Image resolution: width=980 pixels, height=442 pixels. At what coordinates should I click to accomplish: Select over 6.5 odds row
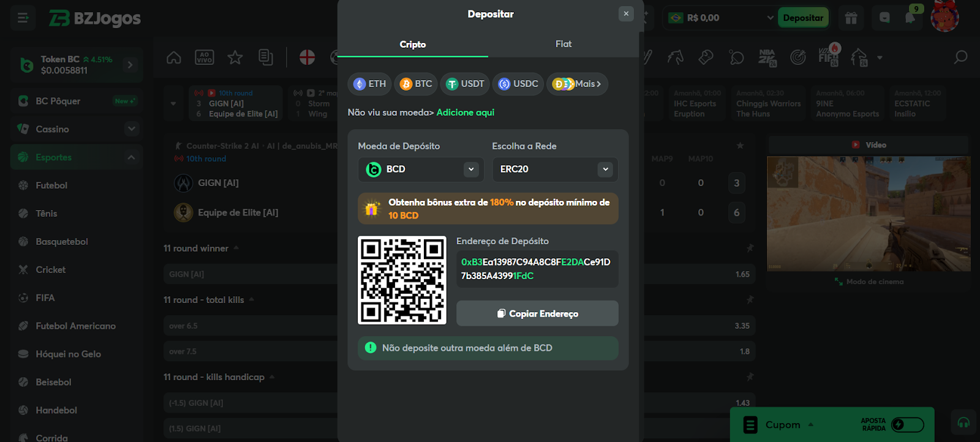tap(459, 326)
